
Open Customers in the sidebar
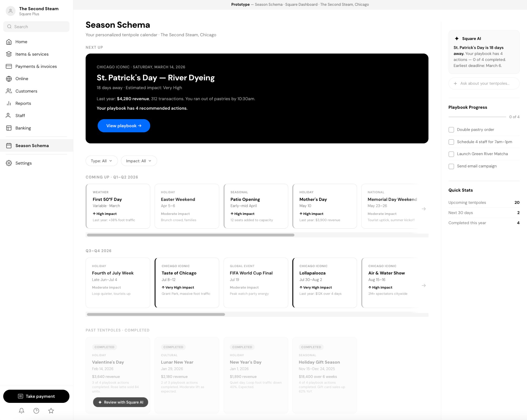click(x=26, y=91)
